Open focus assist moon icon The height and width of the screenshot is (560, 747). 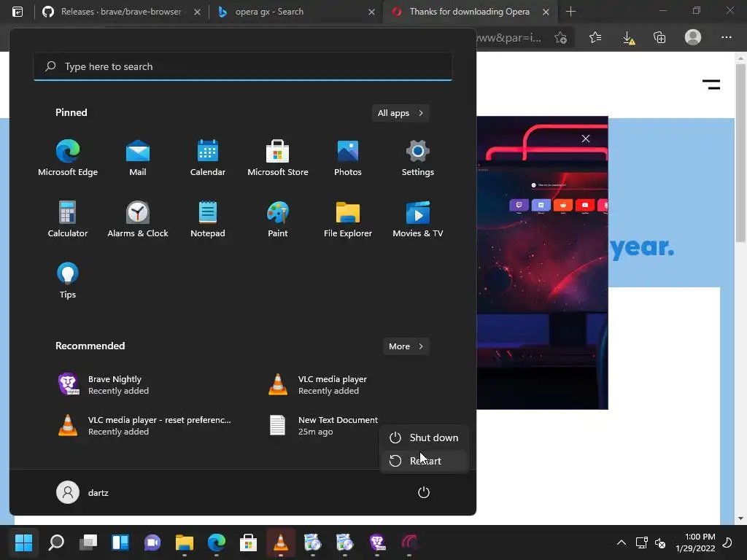(727, 542)
